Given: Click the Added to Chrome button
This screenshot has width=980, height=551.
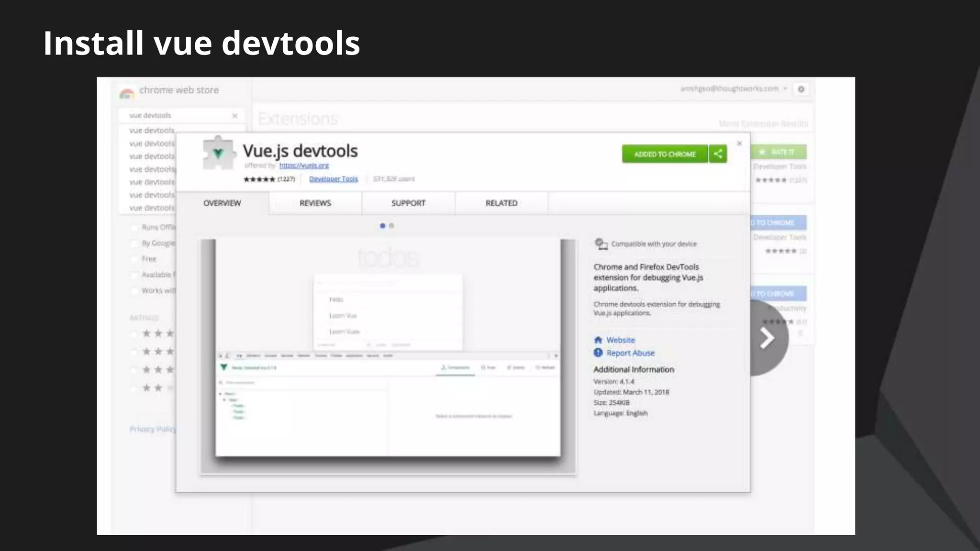Looking at the screenshot, I should tap(665, 154).
